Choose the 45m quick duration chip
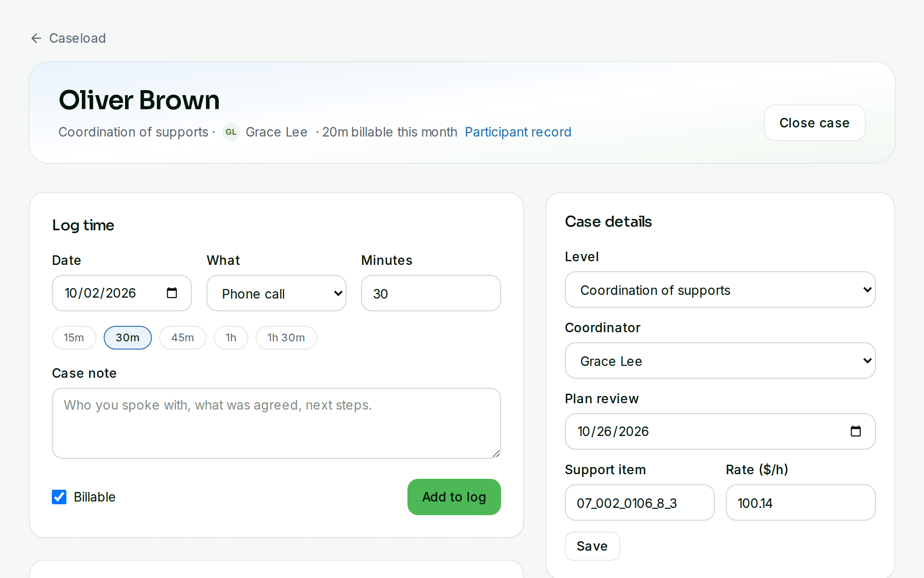The height and width of the screenshot is (578, 924). click(182, 338)
